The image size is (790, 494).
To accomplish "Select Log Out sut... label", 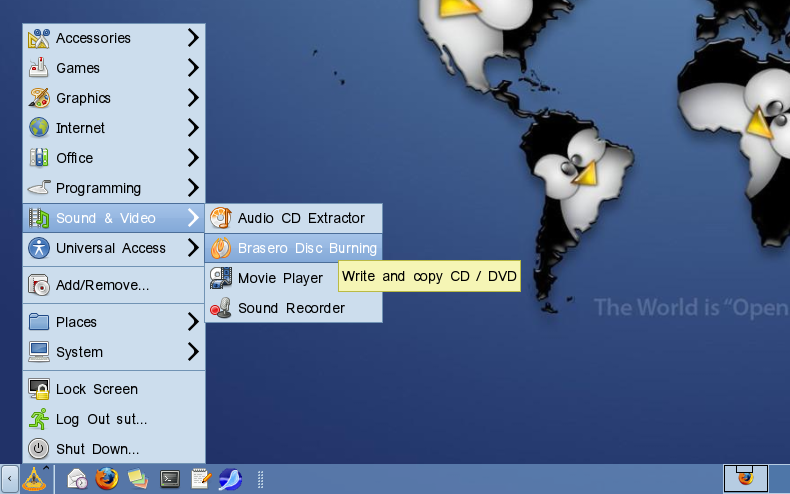I will point(101,419).
